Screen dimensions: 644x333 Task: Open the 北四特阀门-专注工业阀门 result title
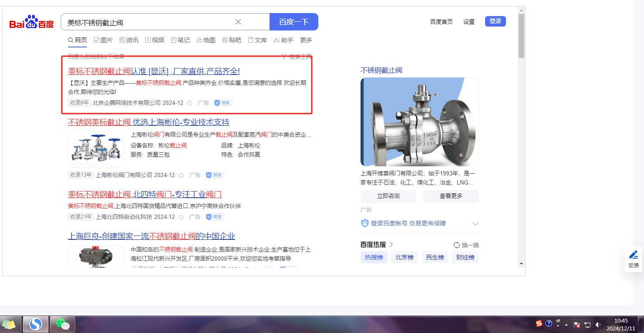[x=145, y=194]
